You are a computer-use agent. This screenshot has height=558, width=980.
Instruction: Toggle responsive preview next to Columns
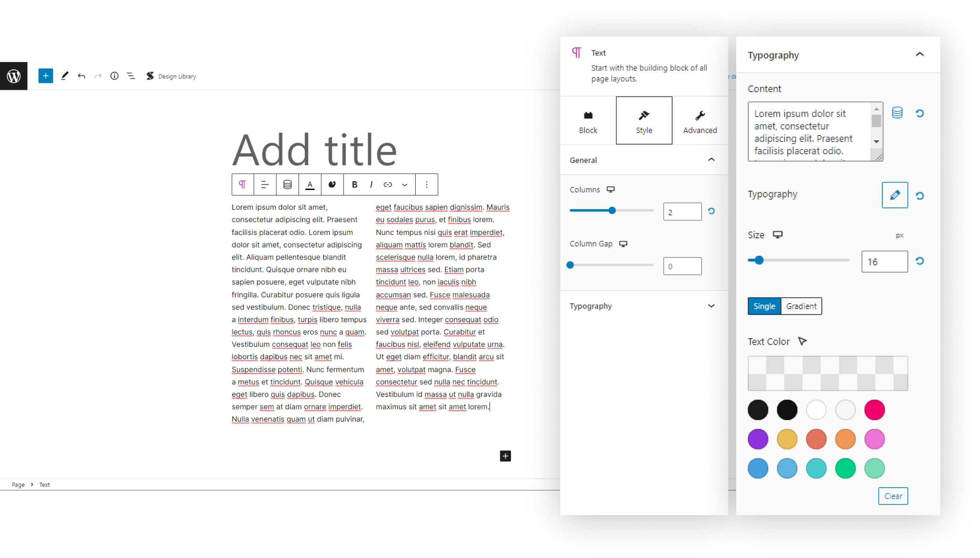point(610,190)
